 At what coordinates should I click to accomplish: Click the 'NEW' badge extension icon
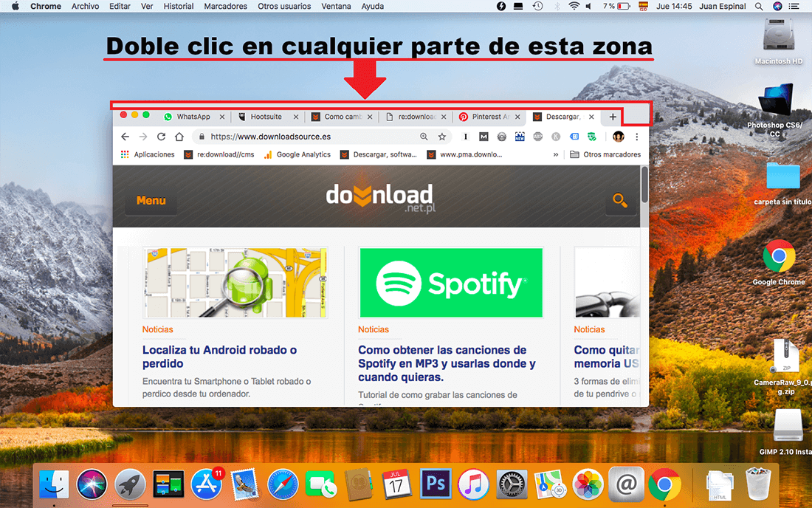pos(520,137)
